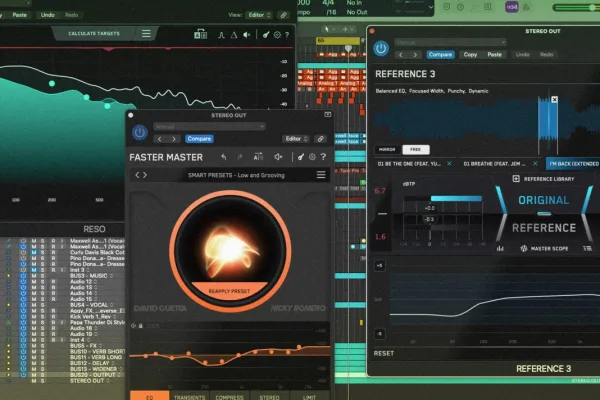Image resolution: width=600 pixels, height=400 pixels.
Task: Click Compare in Faster Master header
Action: coord(199,139)
